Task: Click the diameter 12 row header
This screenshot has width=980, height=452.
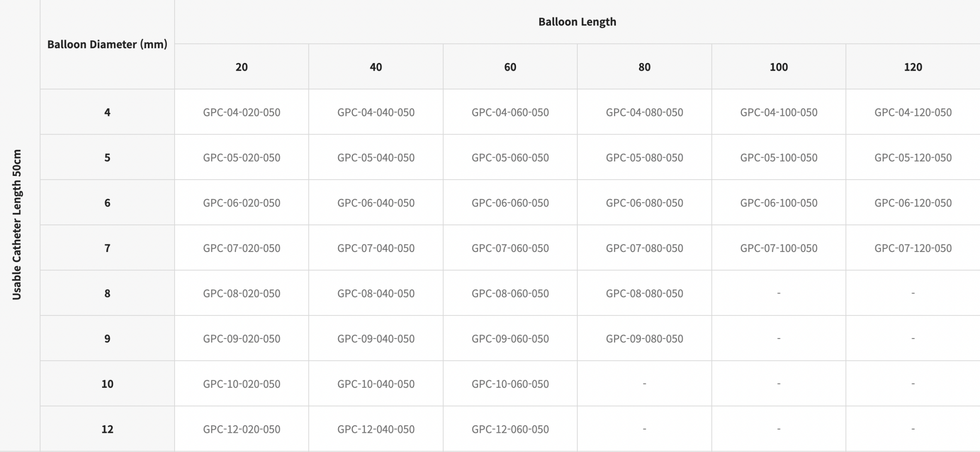Action: [x=107, y=429]
